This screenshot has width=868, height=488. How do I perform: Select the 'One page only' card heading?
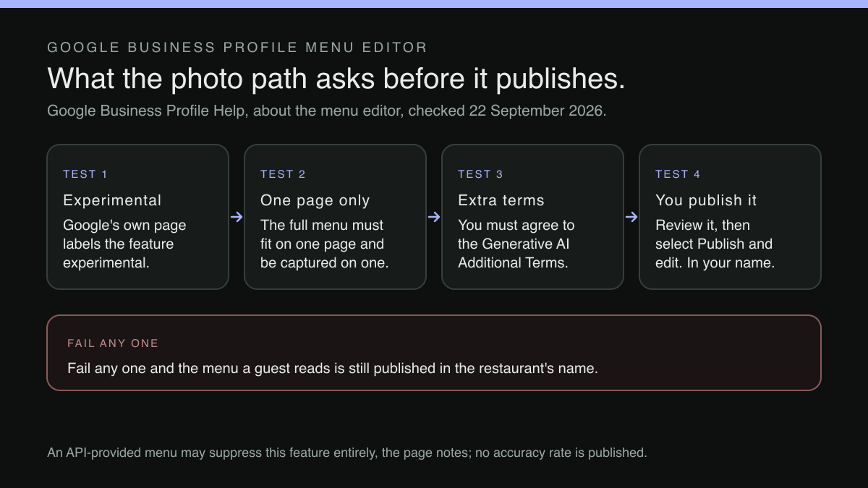315,200
